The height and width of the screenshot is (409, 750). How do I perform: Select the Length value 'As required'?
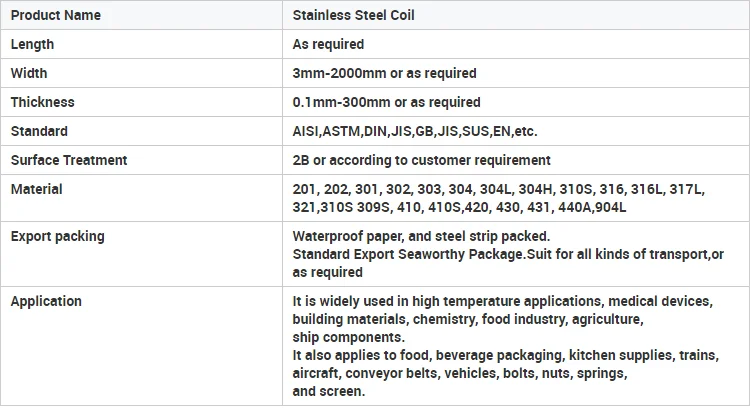point(328,44)
